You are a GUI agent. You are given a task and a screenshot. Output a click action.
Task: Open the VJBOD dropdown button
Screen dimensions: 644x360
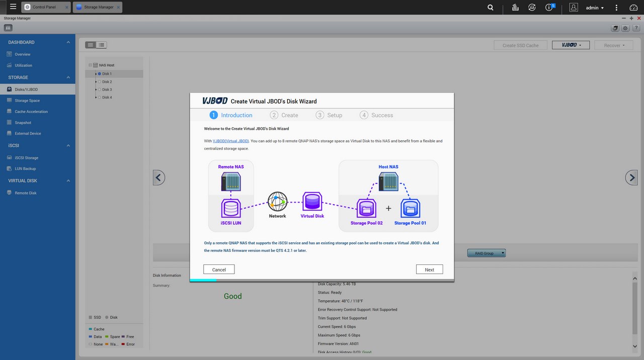pyautogui.click(x=571, y=45)
